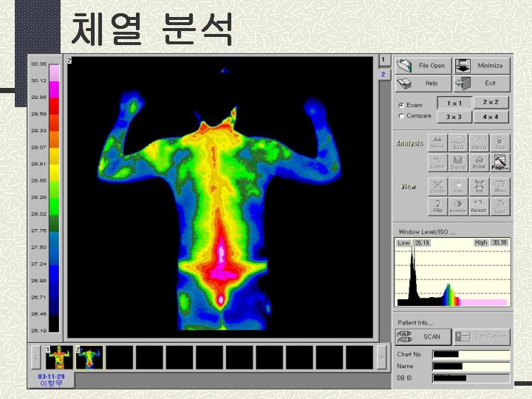Choose the 3 x 3 grid layout
The width and height of the screenshot is (532, 399).
point(454,117)
